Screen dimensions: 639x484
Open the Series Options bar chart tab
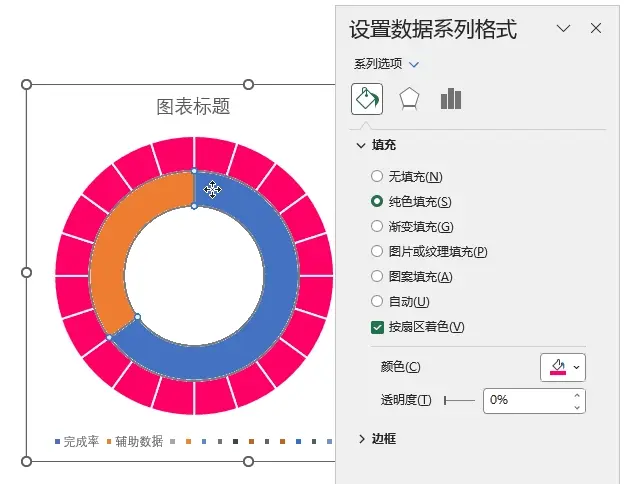point(451,99)
